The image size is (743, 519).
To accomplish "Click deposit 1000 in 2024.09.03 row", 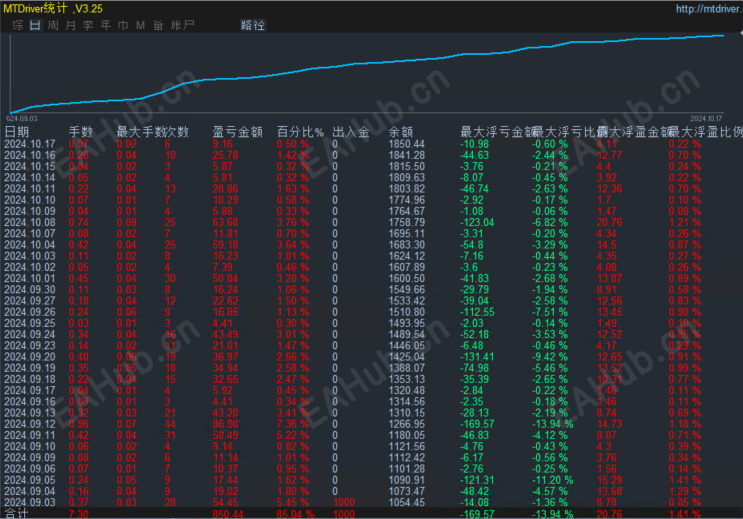I will [x=344, y=502].
